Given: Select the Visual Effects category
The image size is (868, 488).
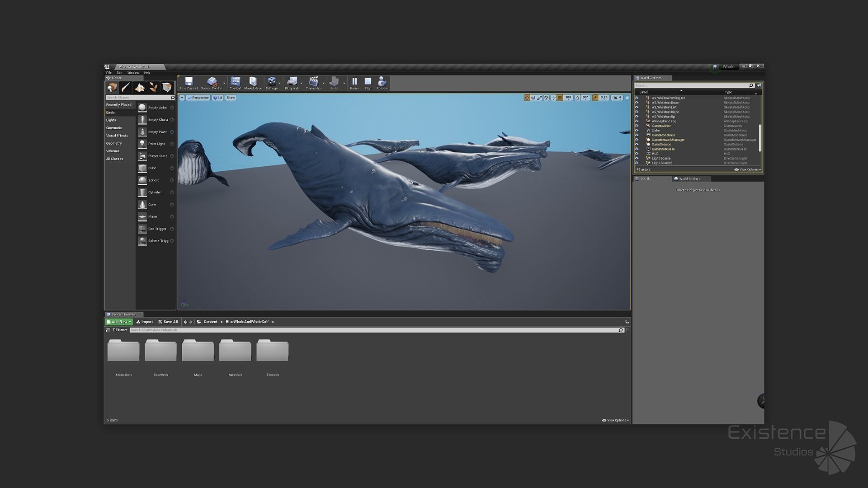Looking at the screenshot, I should [117, 136].
